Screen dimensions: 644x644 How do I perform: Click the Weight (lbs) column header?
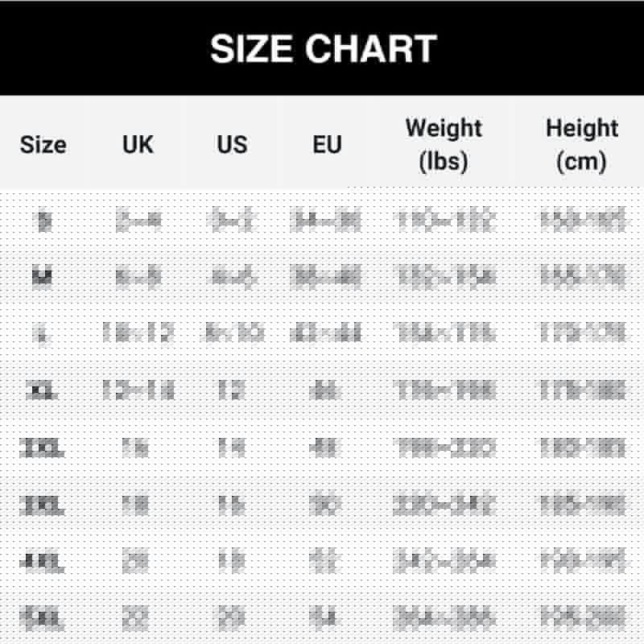444,145
